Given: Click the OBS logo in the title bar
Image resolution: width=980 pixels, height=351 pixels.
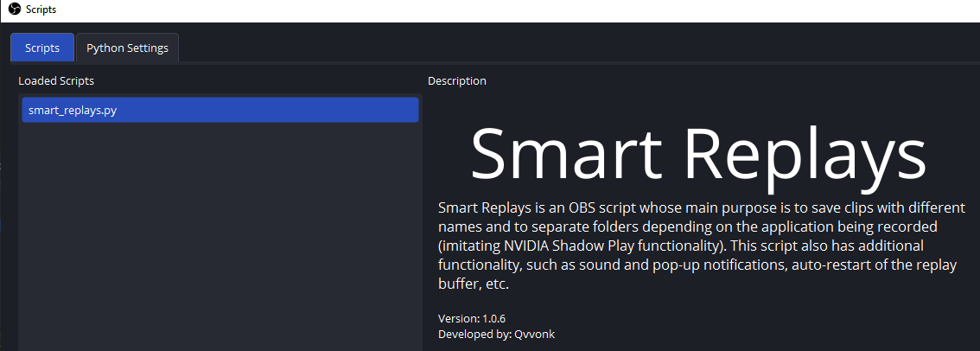Looking at the screenshot, I should pos(15,10).
